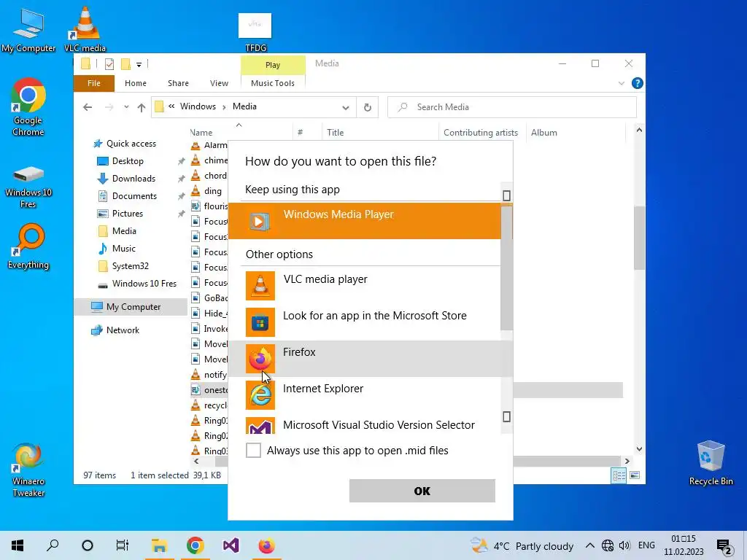The image size is (747, 560).
Task: Select the Winaero Tweaker desktop icon
Action: point(28,470)
